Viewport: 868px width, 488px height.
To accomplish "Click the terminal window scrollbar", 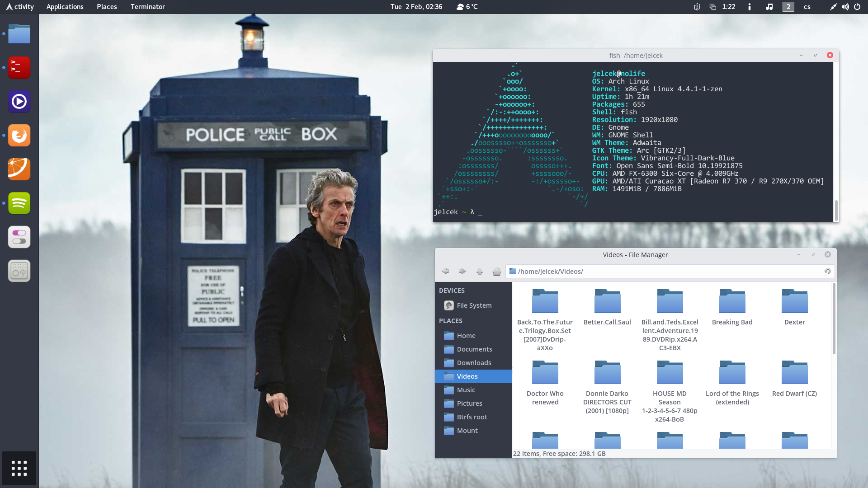I will click(x=836, y=210).
